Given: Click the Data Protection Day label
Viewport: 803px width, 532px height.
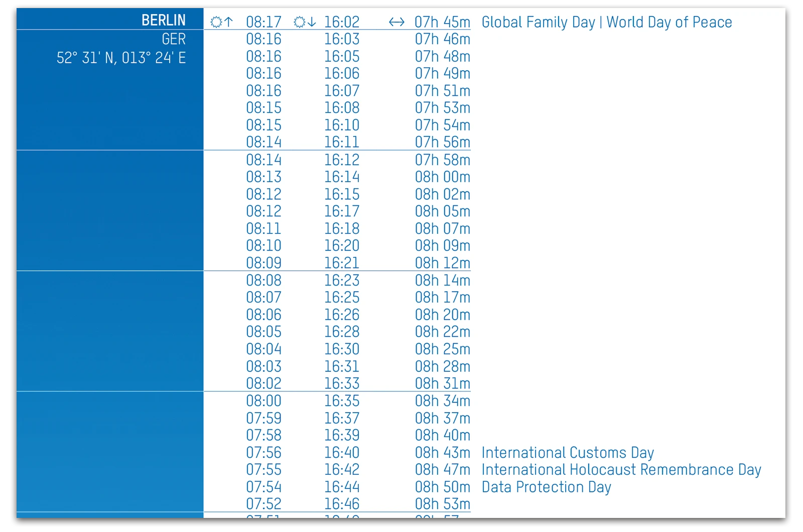Looking at the screenshot, I should click(x=546, y=487).
